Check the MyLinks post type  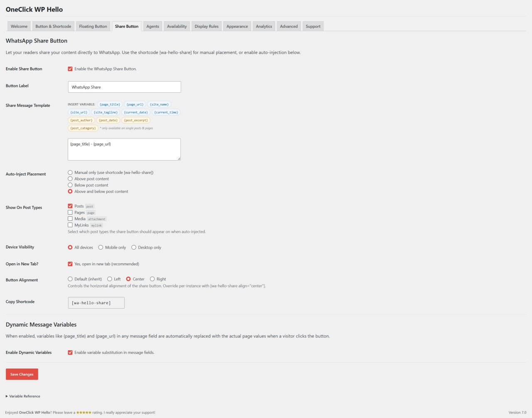coord(70,225)
